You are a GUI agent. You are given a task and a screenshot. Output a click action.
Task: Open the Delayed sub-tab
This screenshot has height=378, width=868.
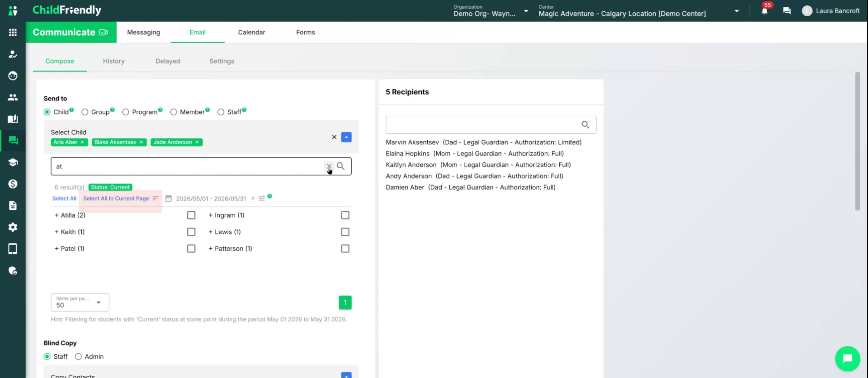coord(167,61)
